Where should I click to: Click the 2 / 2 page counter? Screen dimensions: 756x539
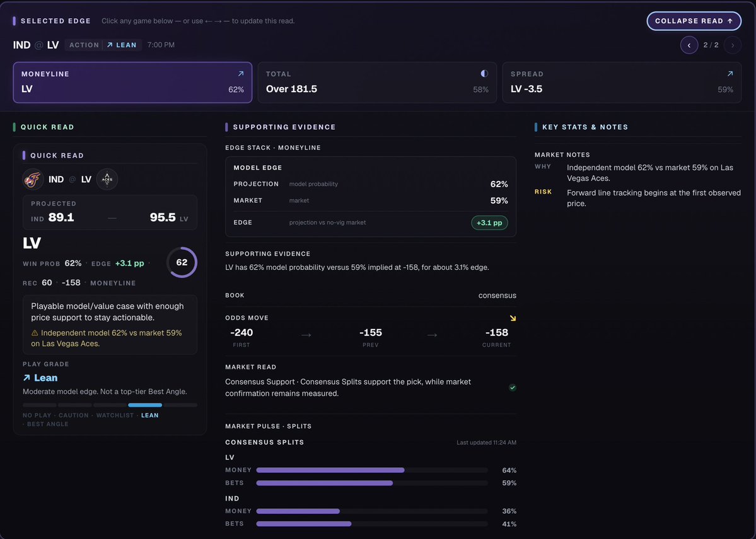coord(711,45)
